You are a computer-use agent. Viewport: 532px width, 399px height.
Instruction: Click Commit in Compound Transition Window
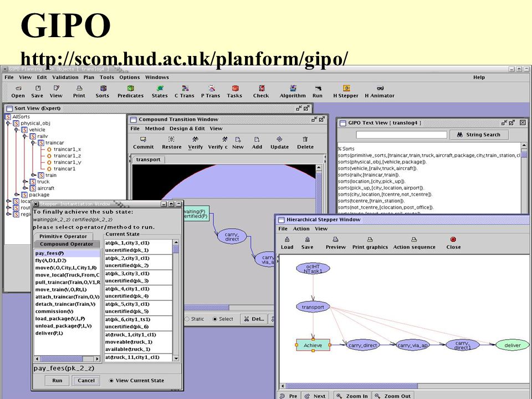pos(143,143)
